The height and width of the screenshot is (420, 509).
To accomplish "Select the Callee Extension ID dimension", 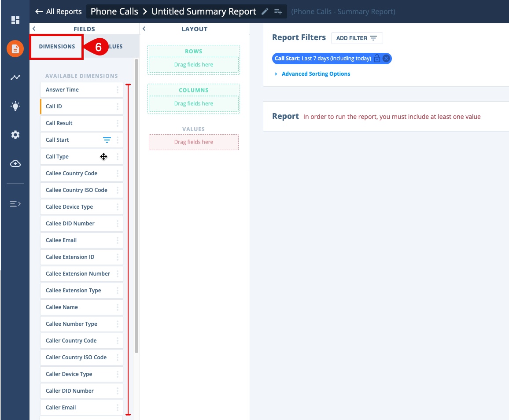I will coord(81,257).
